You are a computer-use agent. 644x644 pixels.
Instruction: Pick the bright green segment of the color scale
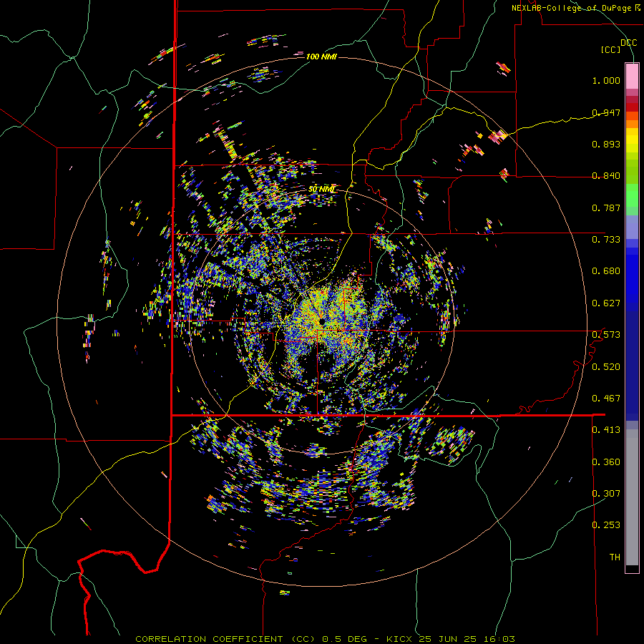point(632,195)
